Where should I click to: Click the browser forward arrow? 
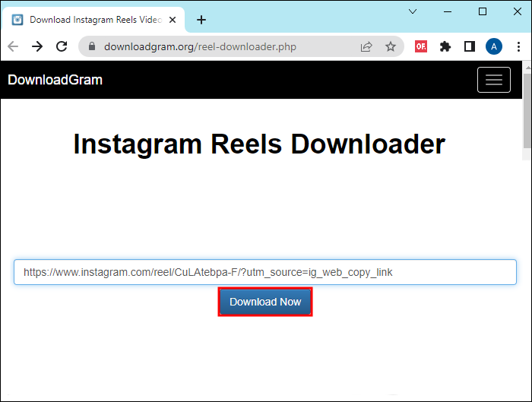pos(37,46)
